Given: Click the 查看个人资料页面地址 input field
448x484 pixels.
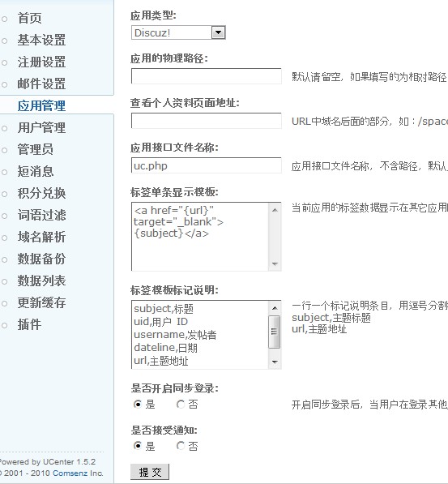Looking at the screenshot, I should tap(206, 121).
